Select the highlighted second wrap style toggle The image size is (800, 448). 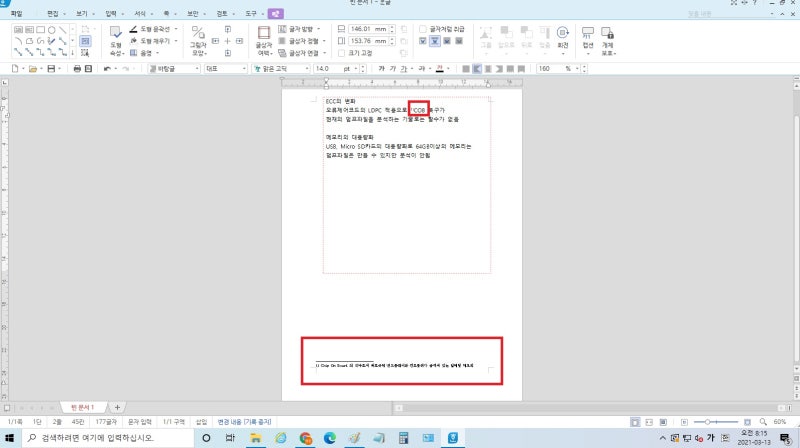pos(435,41)
